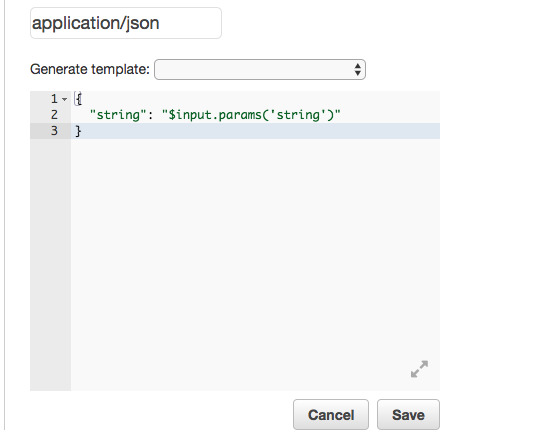Click the Cancel button
Viewport: 536px width, 436px height.
tap(331, 414)
